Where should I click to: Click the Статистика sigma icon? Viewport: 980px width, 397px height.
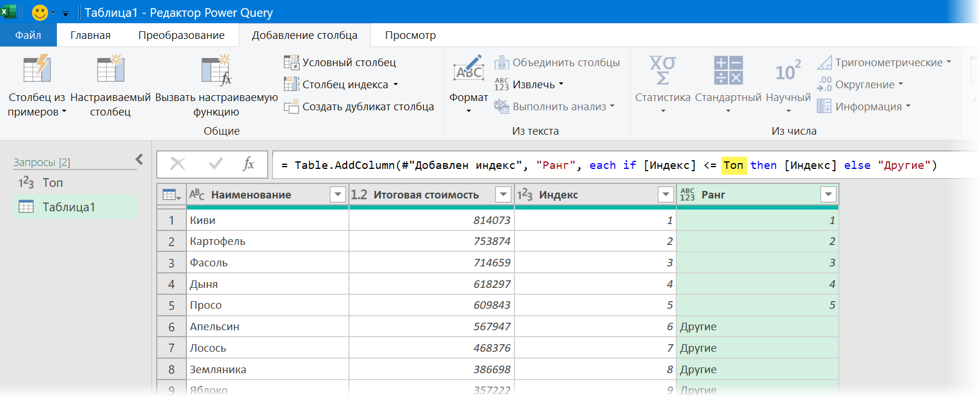[662, 70]
